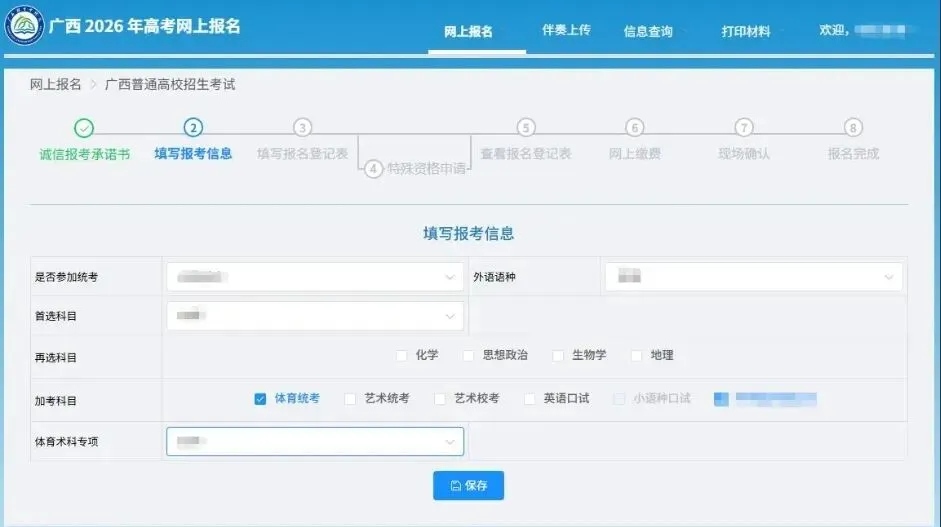Click the 填写报考信息 step label
The image size is (941, 527).
193,154
